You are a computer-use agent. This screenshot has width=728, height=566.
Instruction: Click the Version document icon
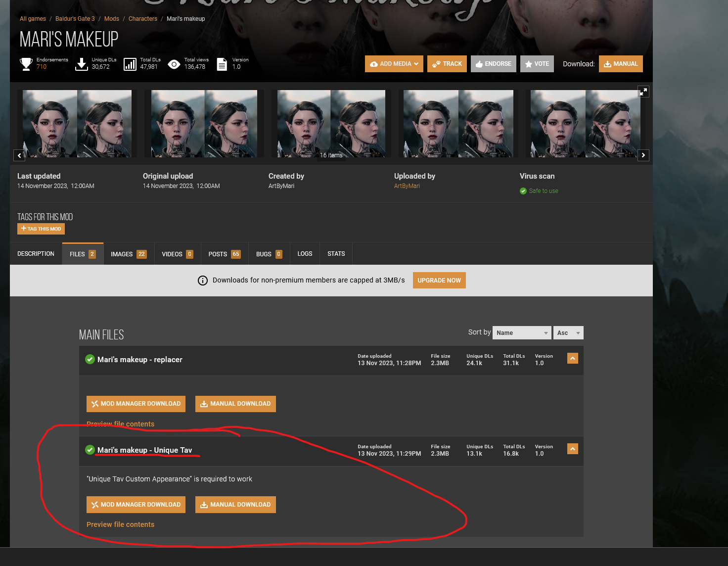(221, 64)
